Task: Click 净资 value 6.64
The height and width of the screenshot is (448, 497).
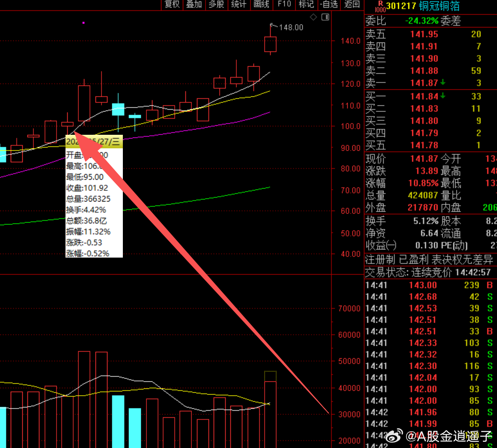Action: [429, 233]
